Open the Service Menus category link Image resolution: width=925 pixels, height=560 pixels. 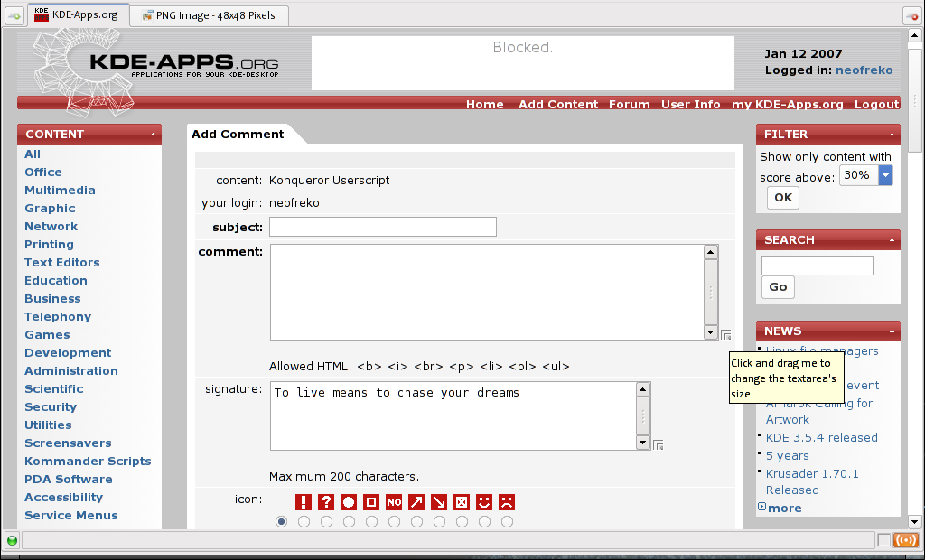[70, 515]
